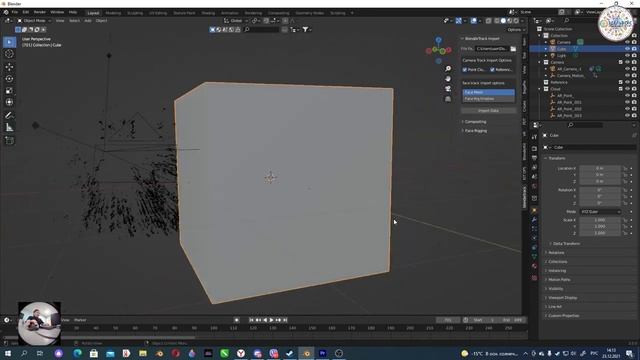Switch to the Geometry Nodes workspace tab
Screen dimensions: 640x360
(x=309, y=13)
